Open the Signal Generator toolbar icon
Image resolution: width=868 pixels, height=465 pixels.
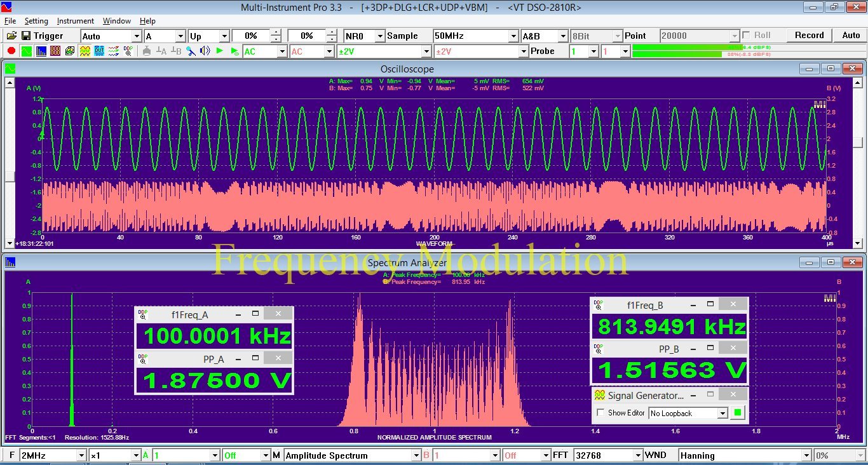coord(85,51)
